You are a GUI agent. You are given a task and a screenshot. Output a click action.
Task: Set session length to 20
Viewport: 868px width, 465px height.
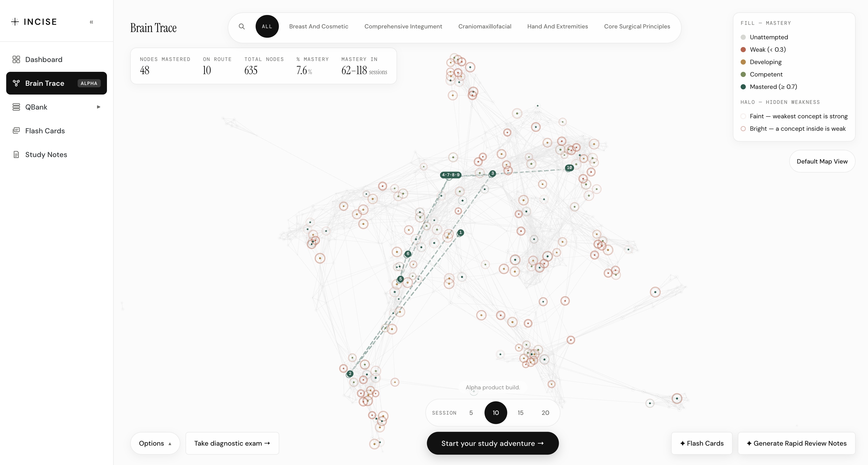tap(546, 413)
